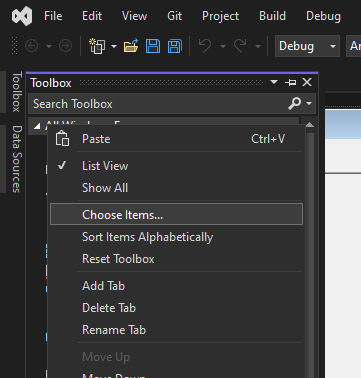Click the Save All double-disk icon
The width and height of the screenshot is (361, 378).
175,46
